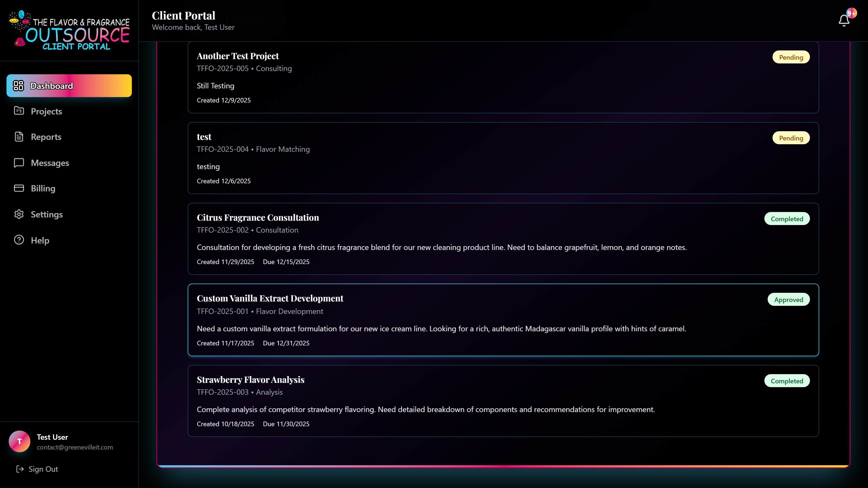Image resolution: width=868 pixels, height=488 pixels.
Task: Click the Completed badge on Strawberry Flavor Analysis
Action: [787, 381]
